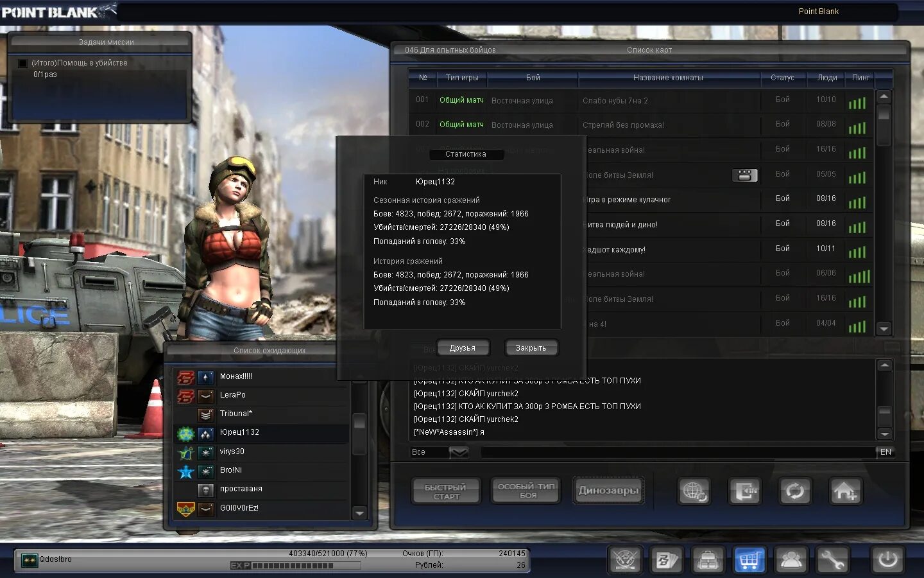Click проставаня skull rank icon
The image size is (924, 578).
(x=205, y=490)
